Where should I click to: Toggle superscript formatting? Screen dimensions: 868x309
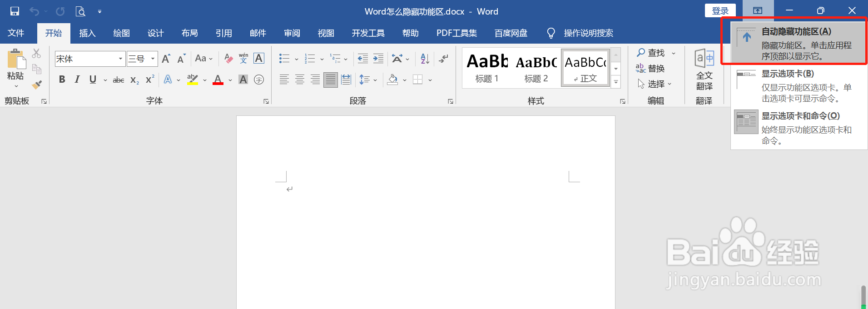150,80
